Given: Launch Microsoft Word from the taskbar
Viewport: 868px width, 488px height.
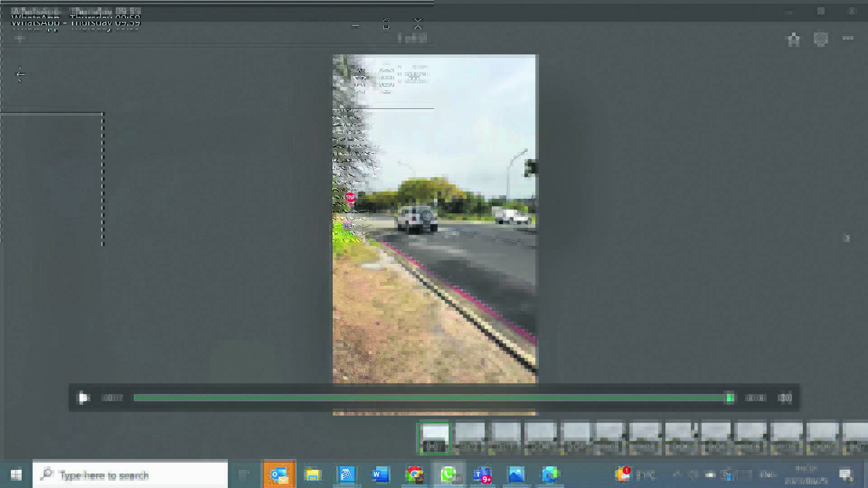Looking at the screenshot, I should coord(380,474).
